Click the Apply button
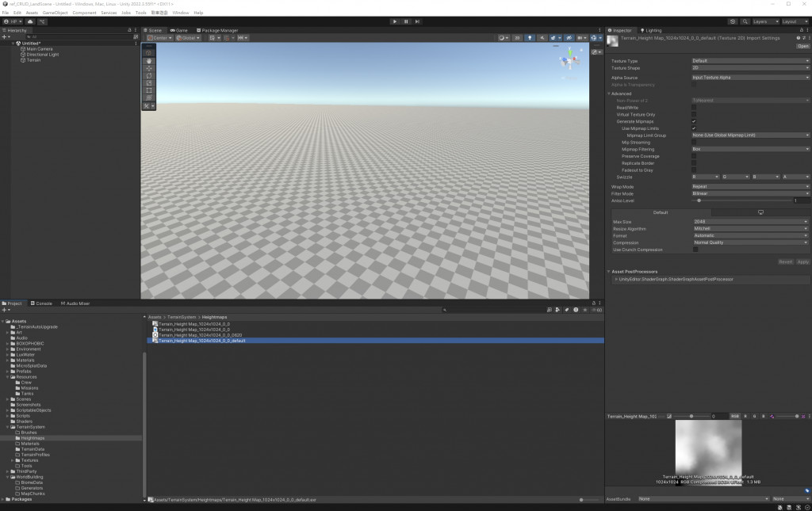 (802, 261)
